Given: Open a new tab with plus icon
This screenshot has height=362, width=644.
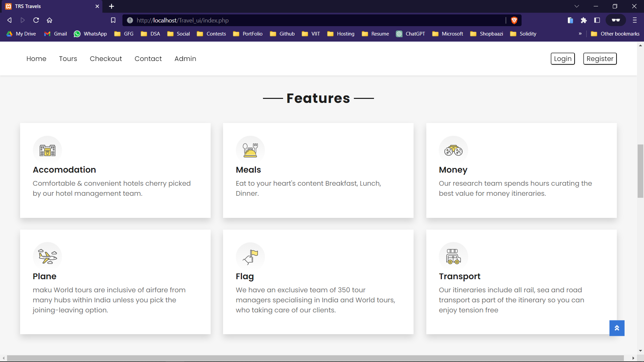Looking at the screenshot, I should coord(112,6).
